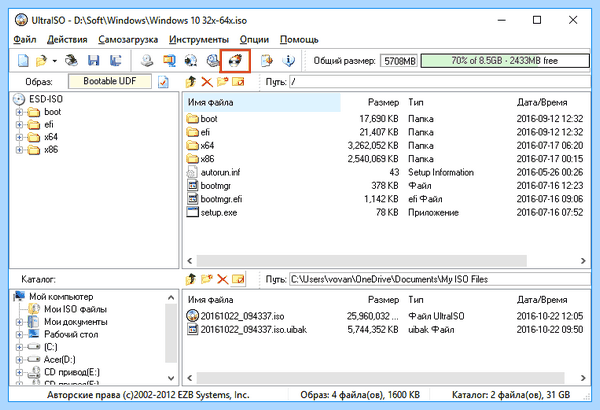This screenshot has width=600, height=410.
Task: Go up one level in Каталог pane
Action: pos(191,279)
